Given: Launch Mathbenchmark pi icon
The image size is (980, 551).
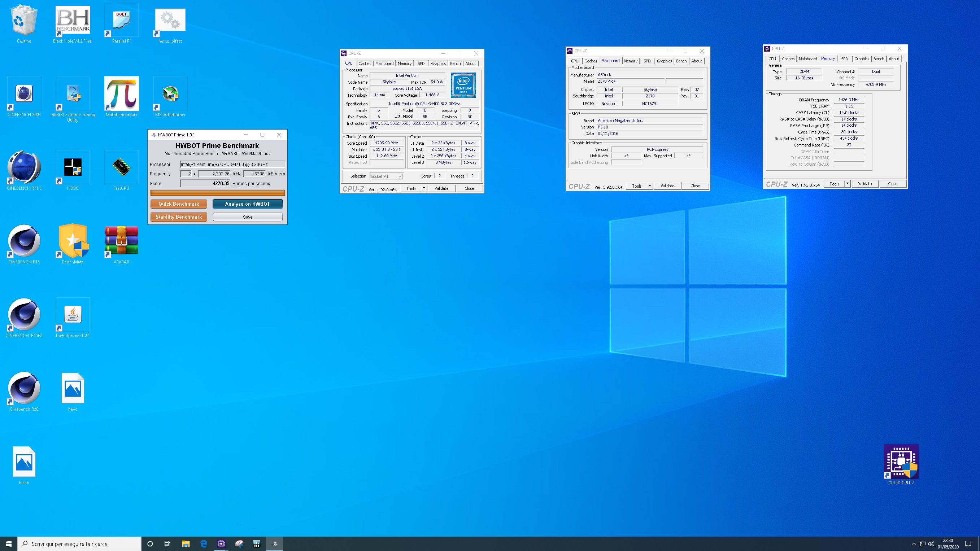Looking at the screenshot, I should 121,97.
